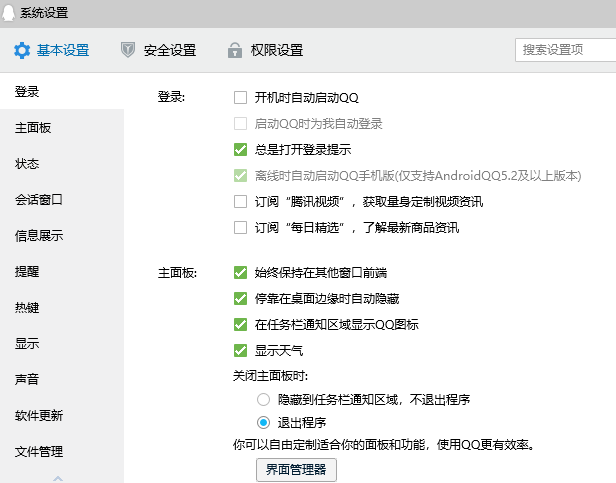Disable 停靠在桌面边缘时自动隐藏

(240, 299)
